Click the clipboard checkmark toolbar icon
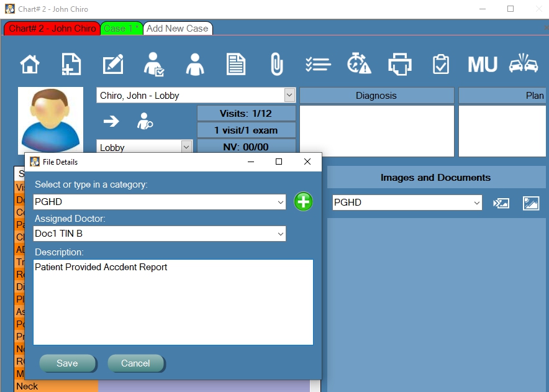549x392 pixels. pyautogui.click(x=441, y=63)
